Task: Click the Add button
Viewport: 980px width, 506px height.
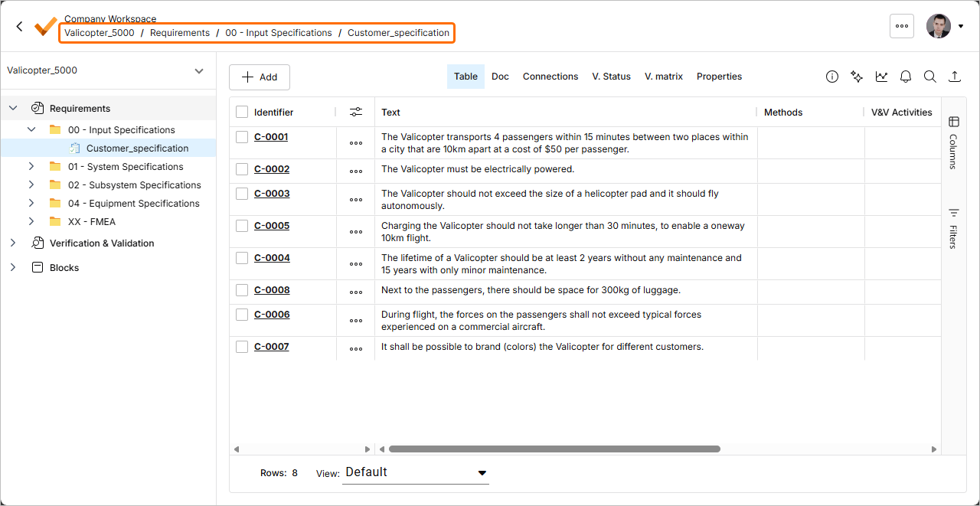Action: click(260, 77)
